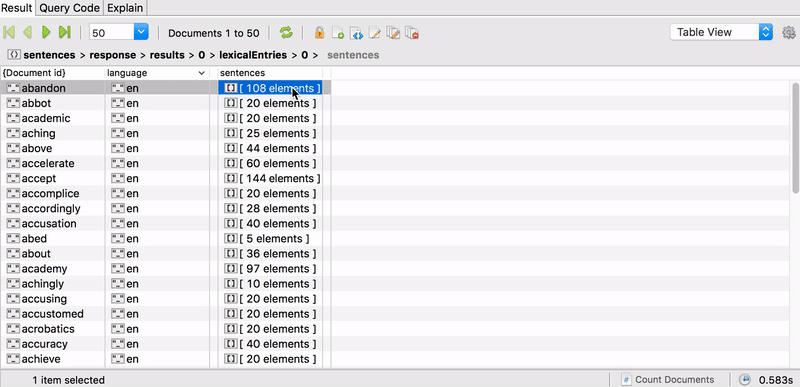Refresh the query results

286,33
